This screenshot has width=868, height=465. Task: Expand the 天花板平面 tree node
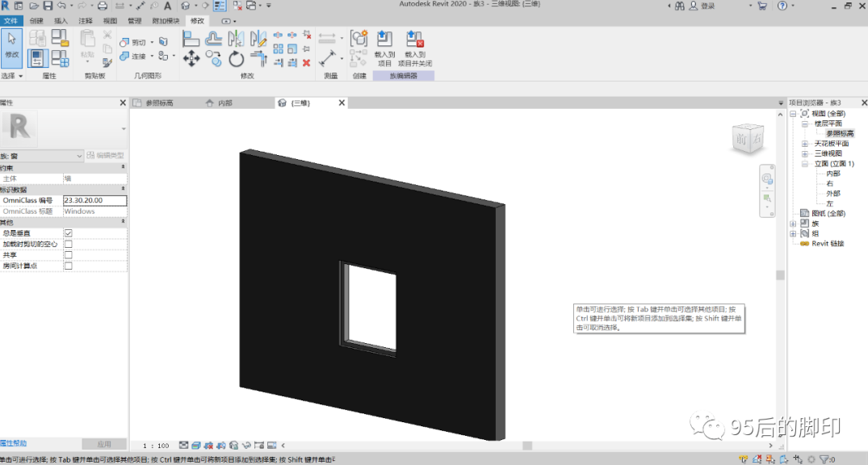coord(804,144)
